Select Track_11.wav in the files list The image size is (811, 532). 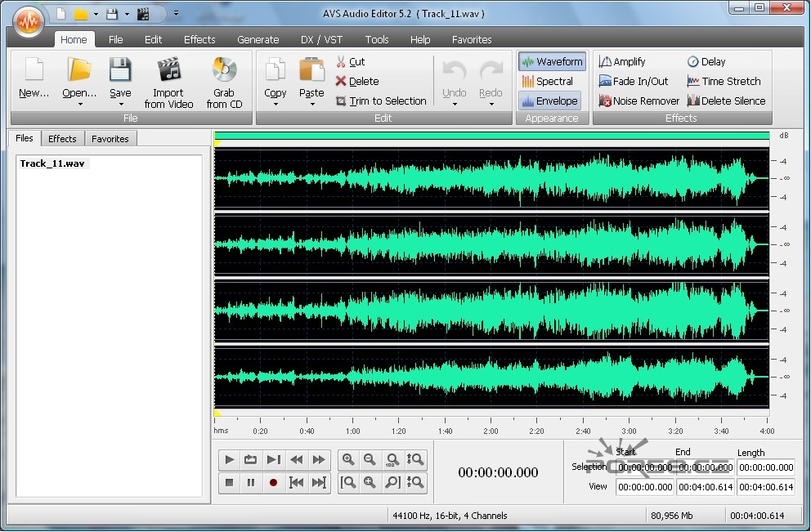52,163
